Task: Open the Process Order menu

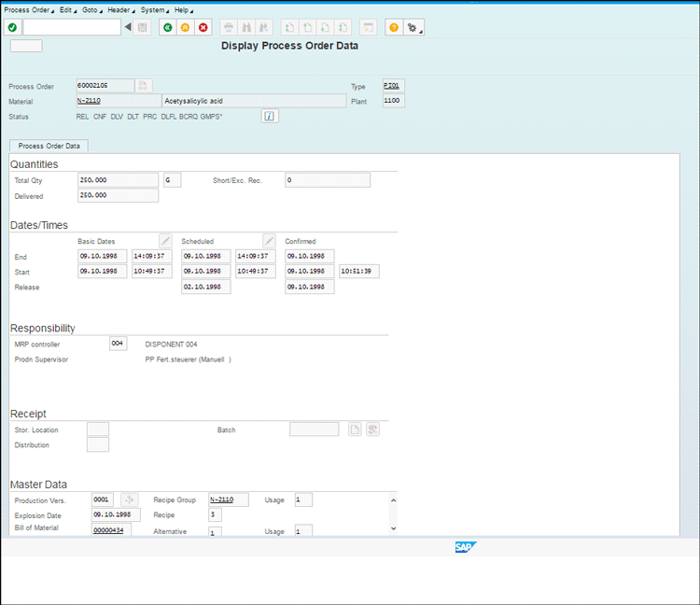Action: pos(26,9)
